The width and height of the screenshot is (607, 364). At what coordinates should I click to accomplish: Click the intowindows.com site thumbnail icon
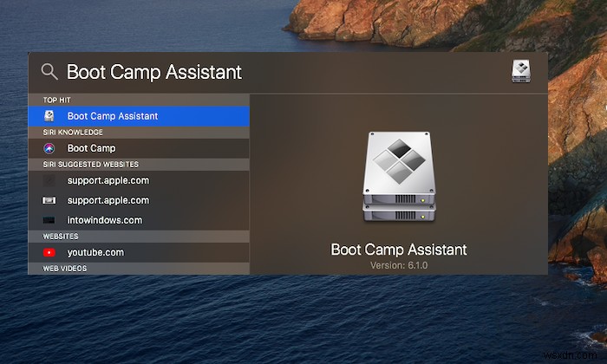click(x=49, y=220)
